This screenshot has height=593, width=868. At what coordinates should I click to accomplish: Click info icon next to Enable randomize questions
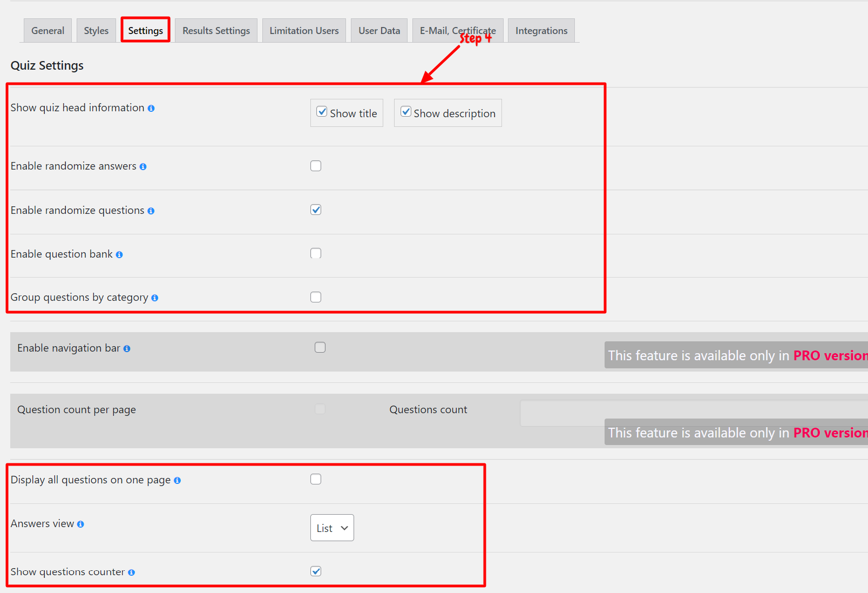151,211
